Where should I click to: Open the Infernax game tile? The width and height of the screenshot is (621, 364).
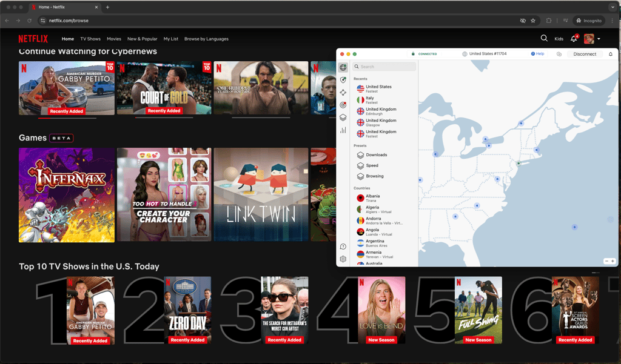coord(67,194)
